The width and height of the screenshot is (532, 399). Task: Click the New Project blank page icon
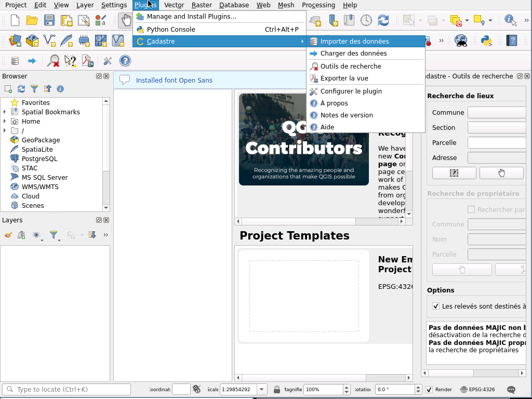pyautogui.click(x=15, y=21)
